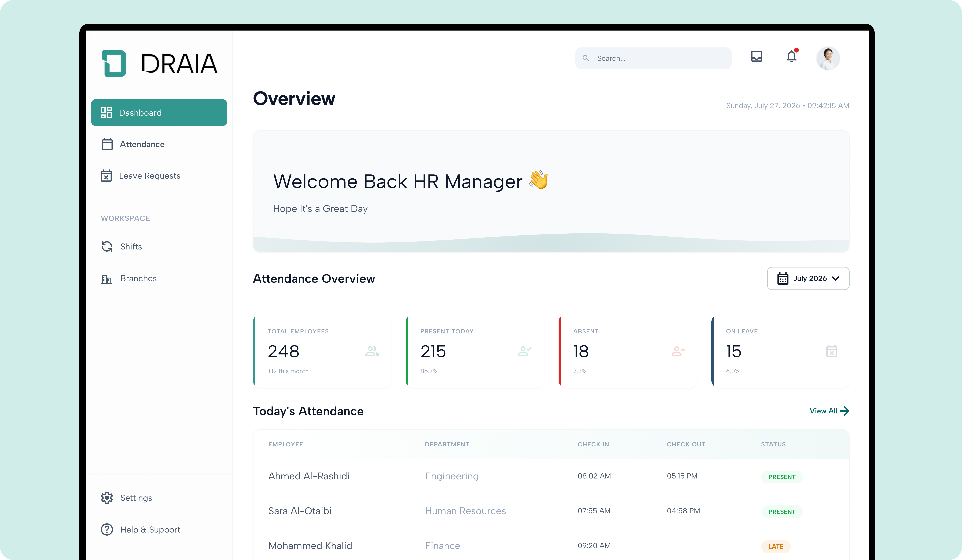
Task: Click the Engineering department cell
Action: 452,476
